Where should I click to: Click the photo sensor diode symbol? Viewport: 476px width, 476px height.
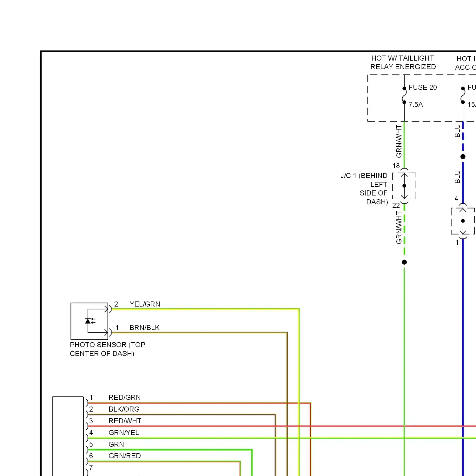click(90, 321)
